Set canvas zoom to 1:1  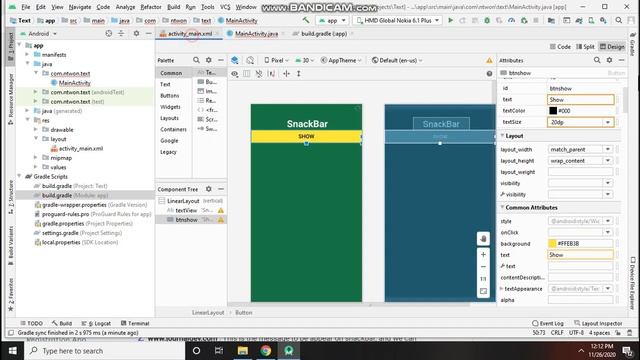coord(483,279)
